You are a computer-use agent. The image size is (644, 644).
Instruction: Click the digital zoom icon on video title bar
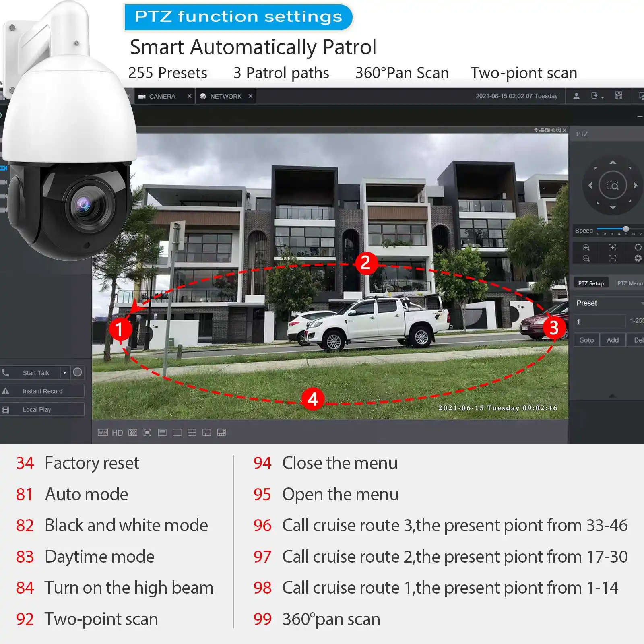click(559, 130)
